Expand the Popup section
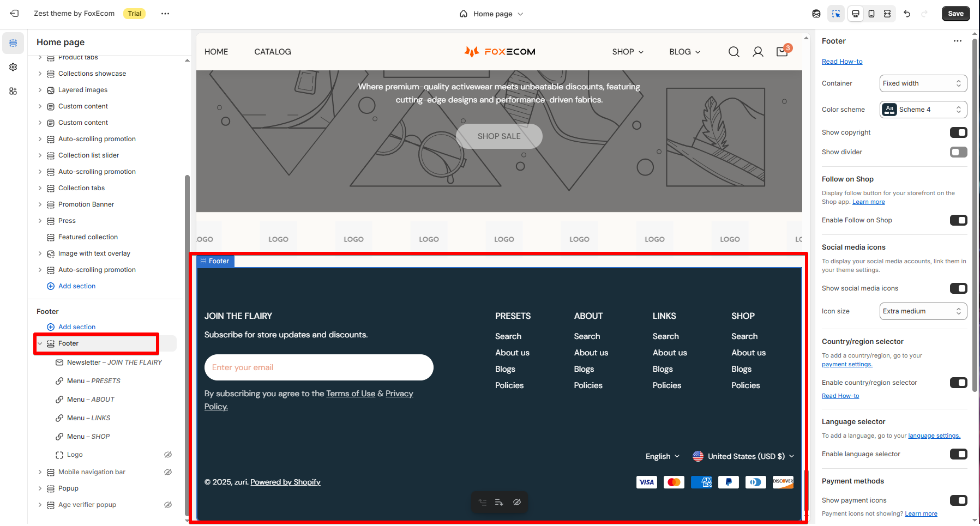Image resolution: width=980 pixels, height=526 pixels. (x=40, y=488)
